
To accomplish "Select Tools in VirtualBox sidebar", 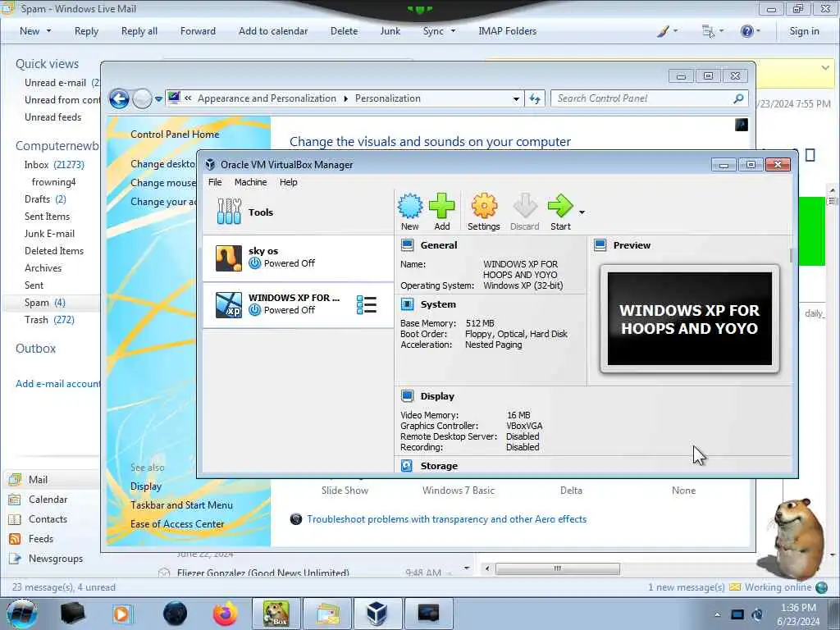I will (298, 212).
